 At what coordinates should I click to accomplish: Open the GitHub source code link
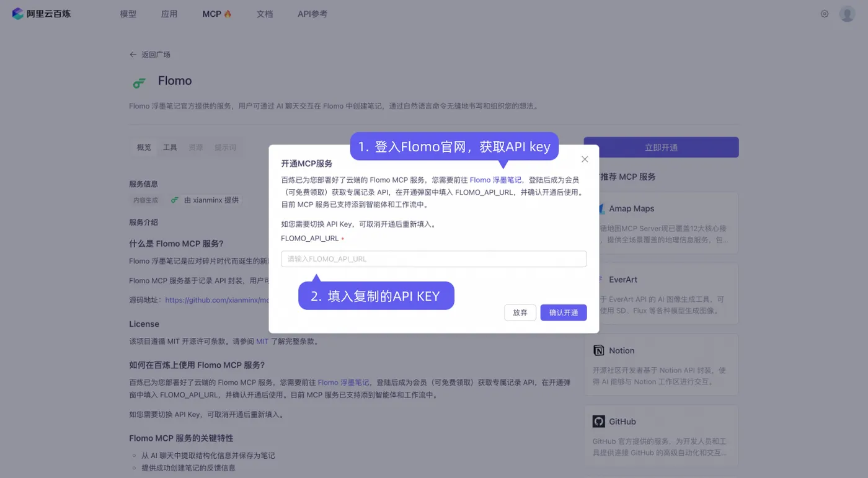217,300
